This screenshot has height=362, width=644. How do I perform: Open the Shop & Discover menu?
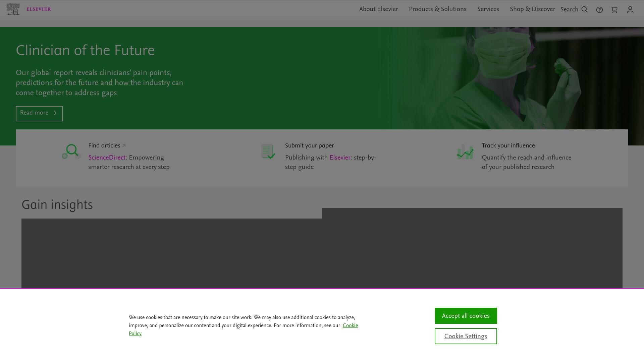(x=532, y=9)
